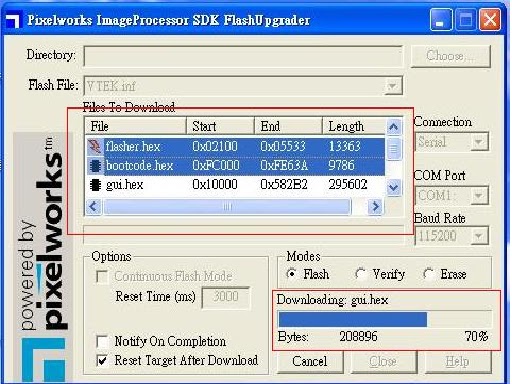The height and width of the screenshot is (384, 512).
Task: Click the End column header
Action: click(288, 126)
